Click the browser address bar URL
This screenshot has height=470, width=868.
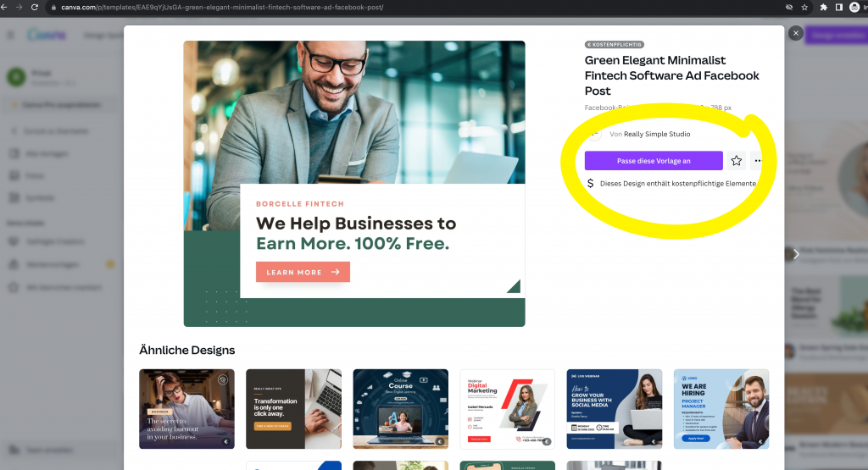tap(222, 7)
